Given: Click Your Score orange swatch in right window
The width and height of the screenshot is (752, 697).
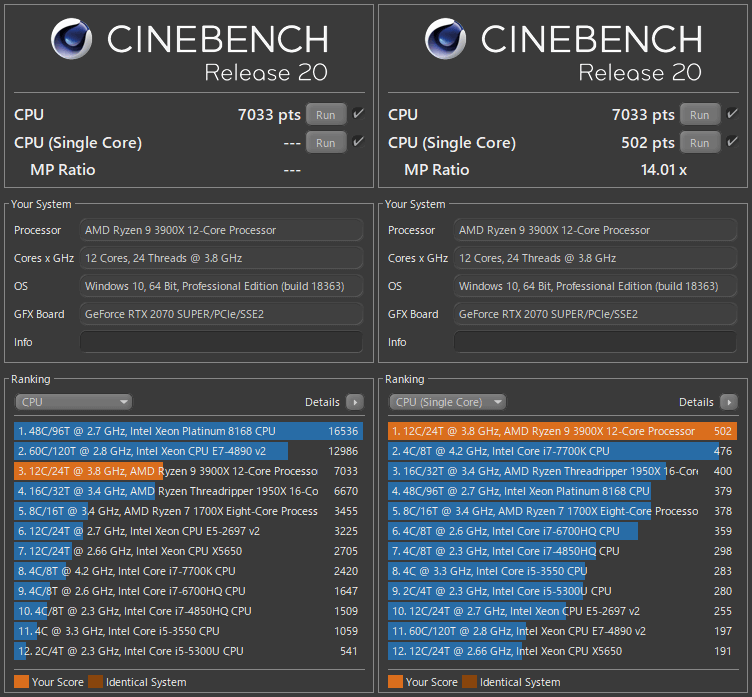Looking at the screenshot, I should click(396, 682).
